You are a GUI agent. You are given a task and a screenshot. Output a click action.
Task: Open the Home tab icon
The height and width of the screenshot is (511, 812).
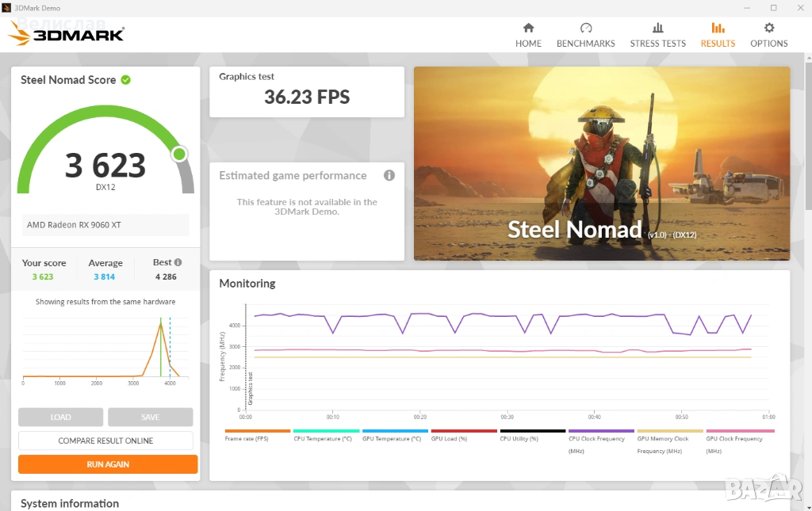point(528,29)
